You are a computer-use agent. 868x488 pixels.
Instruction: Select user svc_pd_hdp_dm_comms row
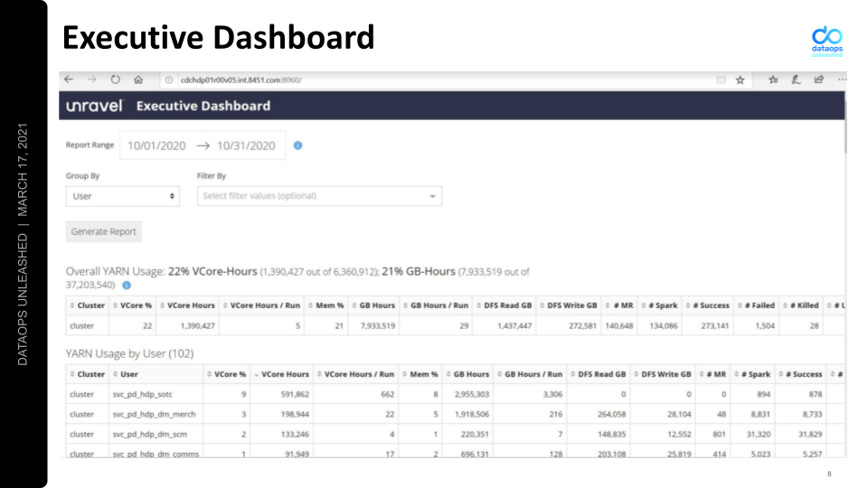pos(455,452)
